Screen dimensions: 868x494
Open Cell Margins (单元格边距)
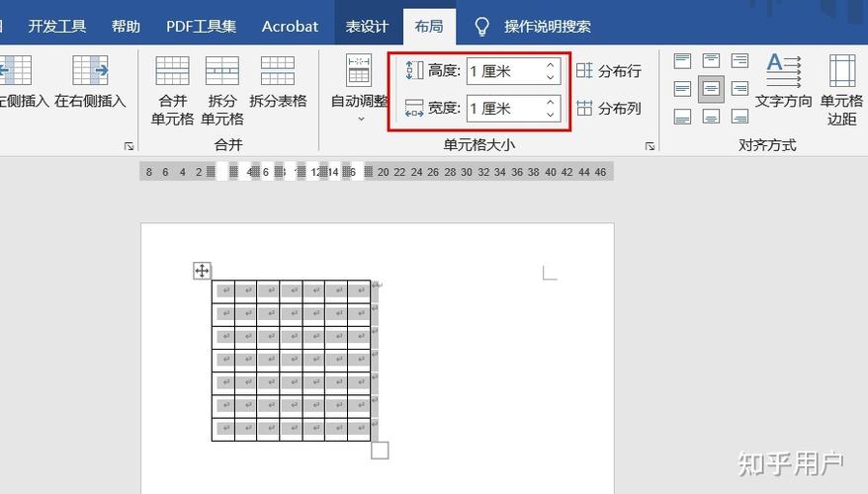842,90
